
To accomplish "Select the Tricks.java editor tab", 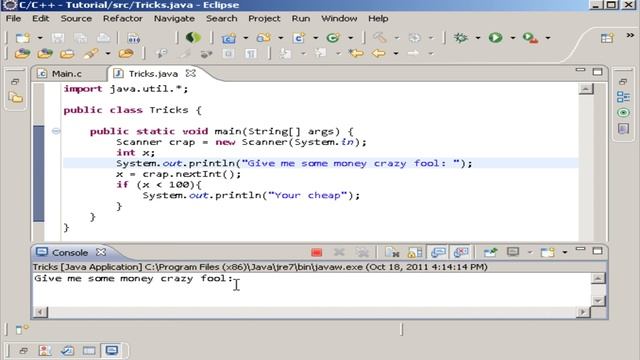I will [153, 74].
